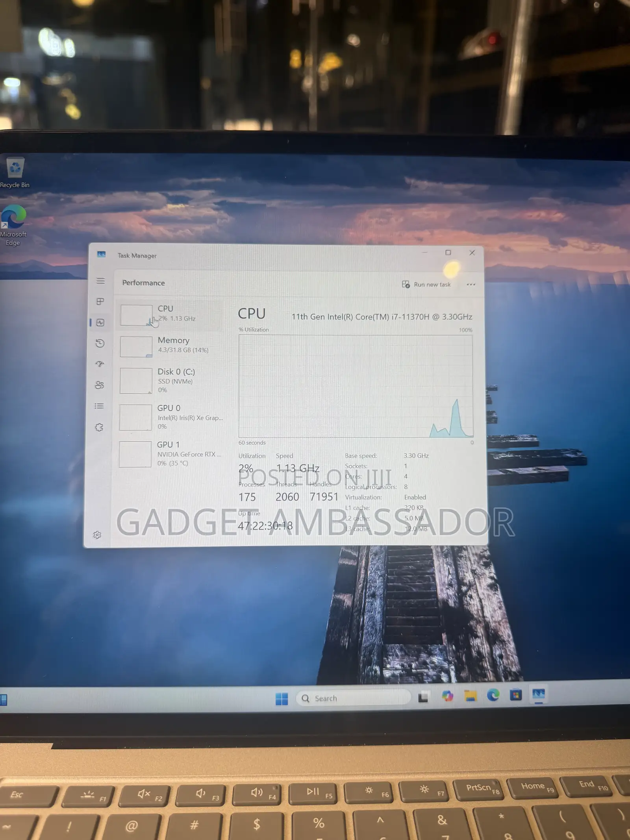
Task: Select the CPU performance entry
Action: pos(170,315)
